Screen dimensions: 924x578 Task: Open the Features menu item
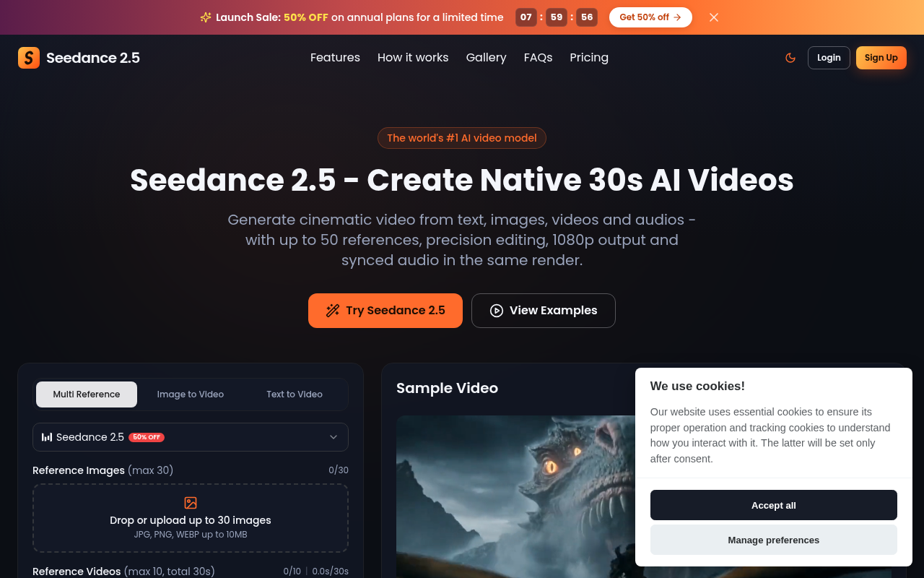point(335,58)
